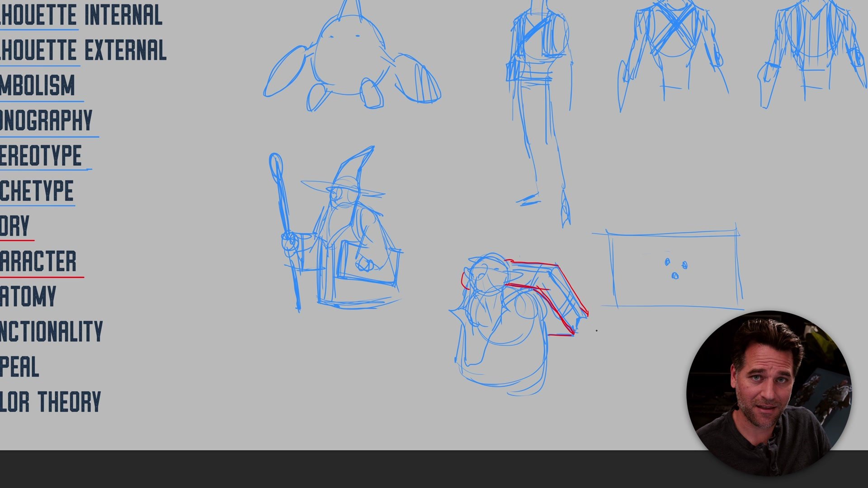Click the ANATOMY list entry

pos(28,297)
